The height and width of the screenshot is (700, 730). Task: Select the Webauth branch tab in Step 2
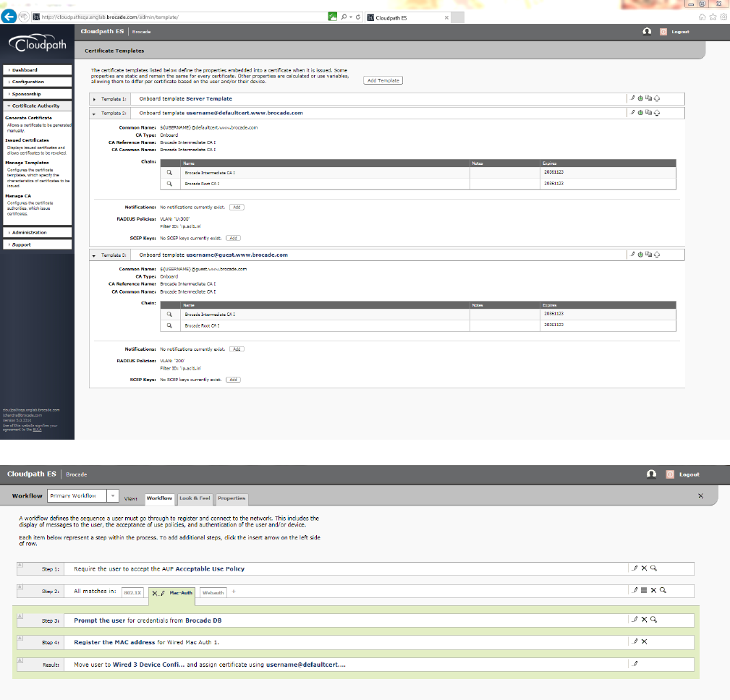[213, 593]
